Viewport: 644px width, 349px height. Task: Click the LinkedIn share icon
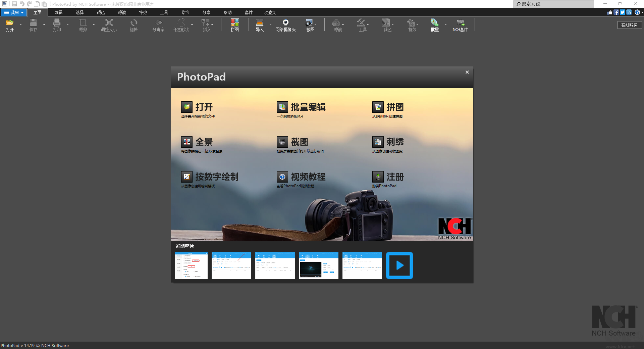coord(629,12)
